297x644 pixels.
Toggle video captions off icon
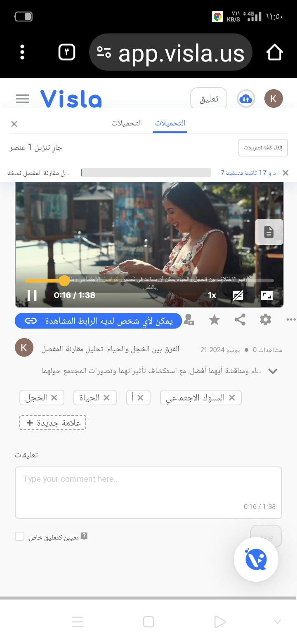[238, 295]
